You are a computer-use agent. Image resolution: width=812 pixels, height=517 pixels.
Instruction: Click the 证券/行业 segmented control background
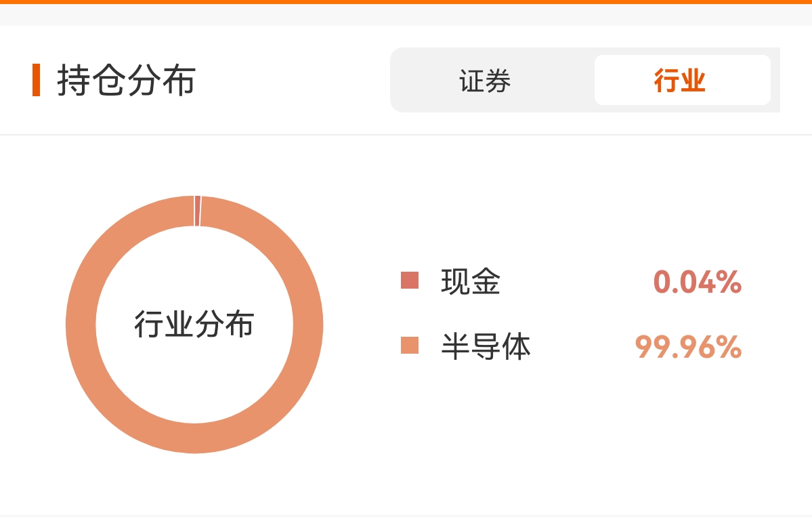point(584,80)
